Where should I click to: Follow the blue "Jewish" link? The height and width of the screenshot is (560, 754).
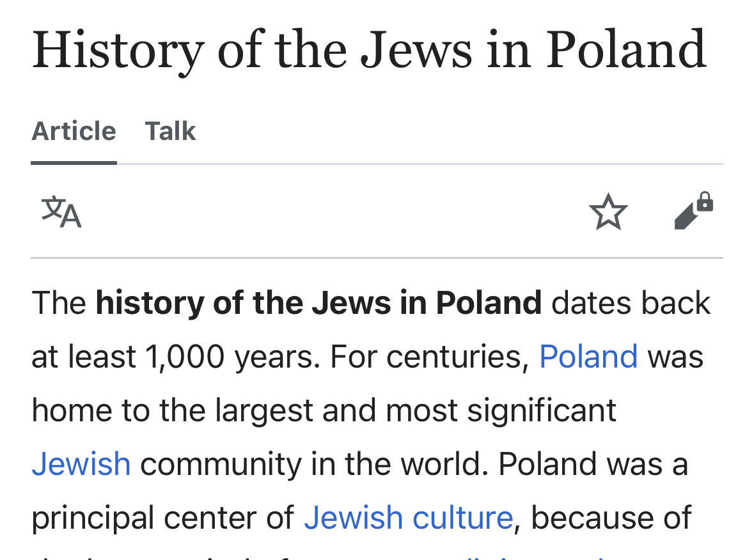[81, 464]
